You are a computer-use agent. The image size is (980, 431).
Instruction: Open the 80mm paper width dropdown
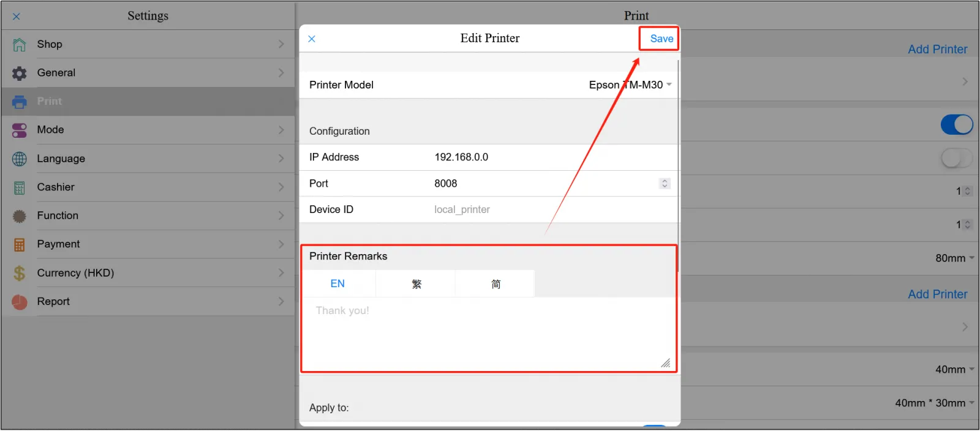coord(954,258)
